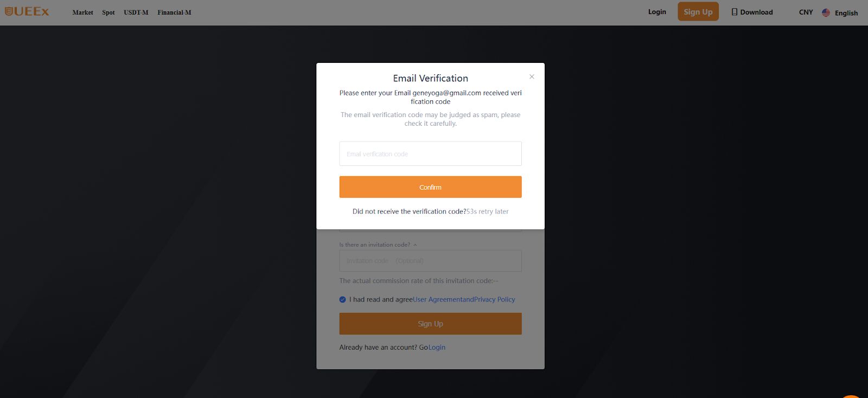Select the Financial-M menu item
This screenshot has width=868, height=398.
(x=174, y=12)
